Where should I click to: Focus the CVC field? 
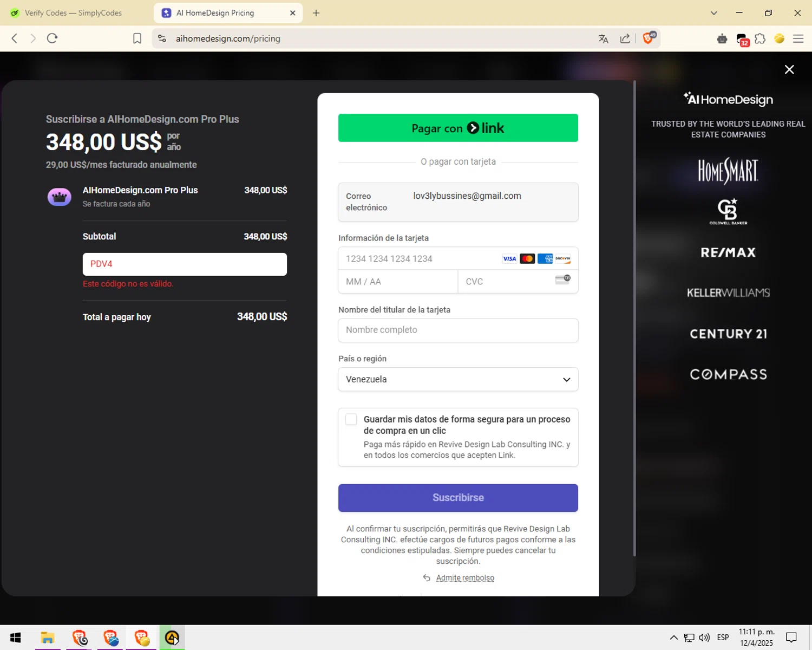click(x=518, y=282)
